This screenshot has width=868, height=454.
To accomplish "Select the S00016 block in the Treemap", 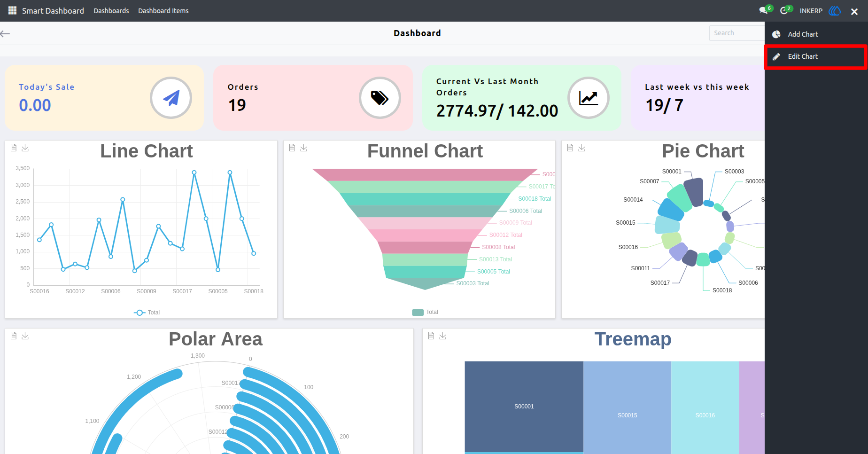I will coord(705,407).
